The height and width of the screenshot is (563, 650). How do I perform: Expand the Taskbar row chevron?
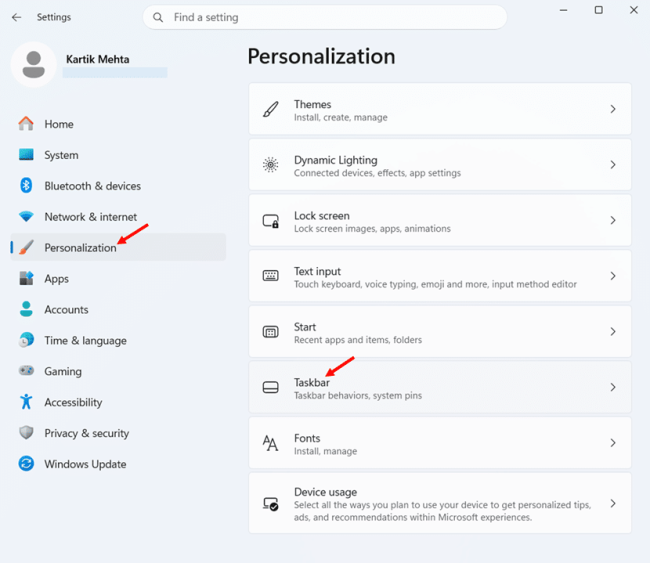tap(613, 387)
